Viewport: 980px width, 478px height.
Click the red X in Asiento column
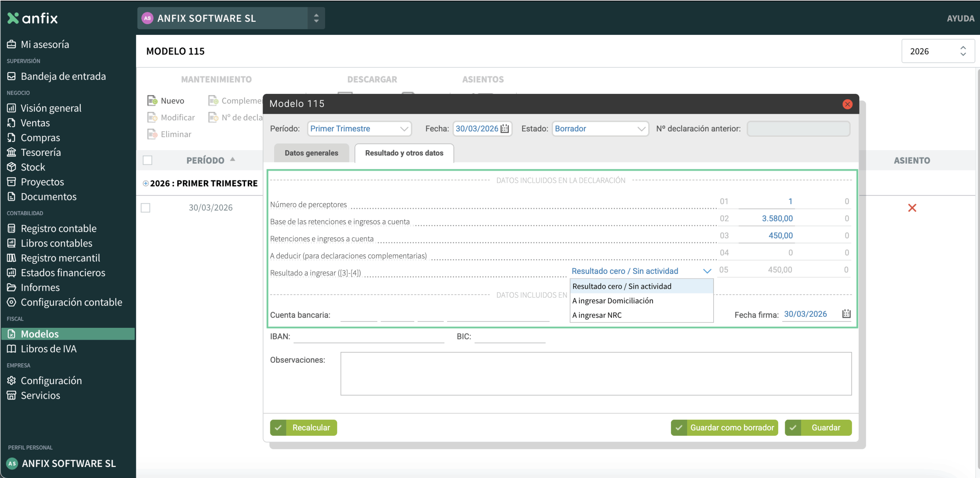coord(912,208)
